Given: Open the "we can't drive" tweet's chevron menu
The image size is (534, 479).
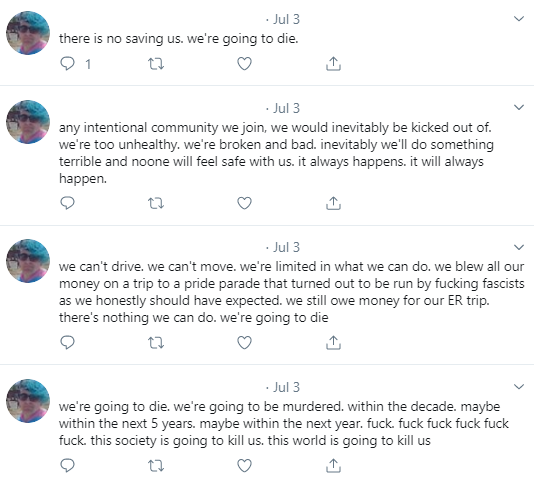Looking at the screenshot, I should (x=519, y=247).
